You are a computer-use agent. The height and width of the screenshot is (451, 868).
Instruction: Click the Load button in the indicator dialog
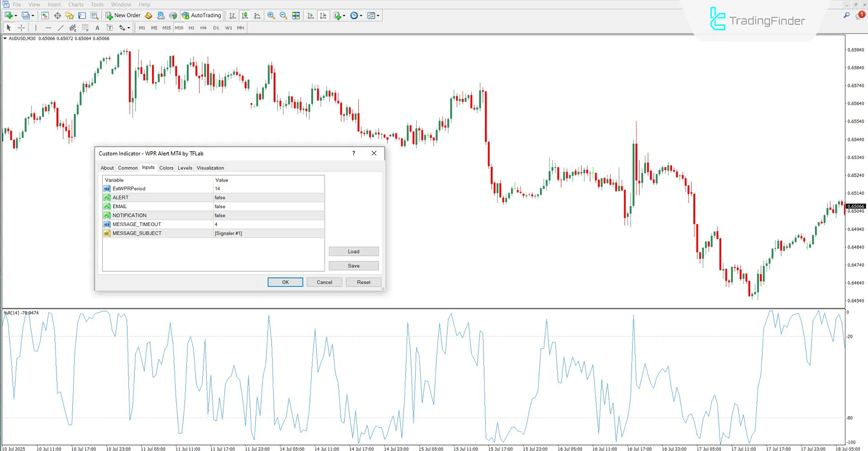pyautogui.click(x=353, y=251)
